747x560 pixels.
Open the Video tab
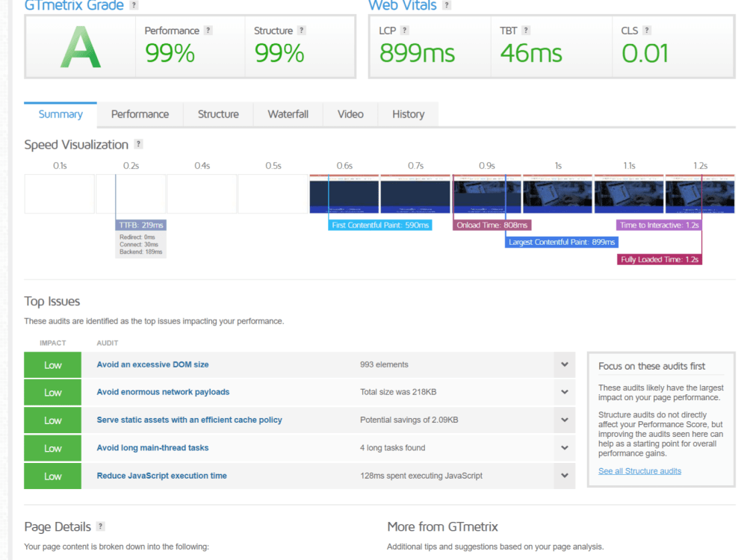pos(350,114)
